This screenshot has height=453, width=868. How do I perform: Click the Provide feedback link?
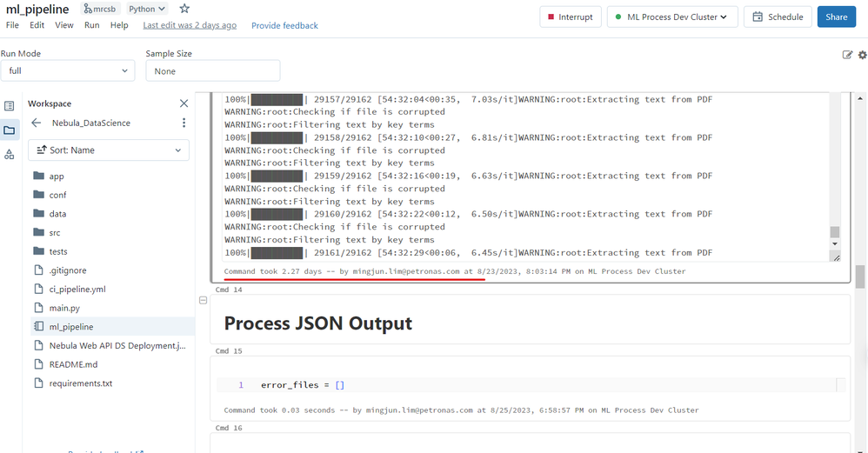coord(284,26)
